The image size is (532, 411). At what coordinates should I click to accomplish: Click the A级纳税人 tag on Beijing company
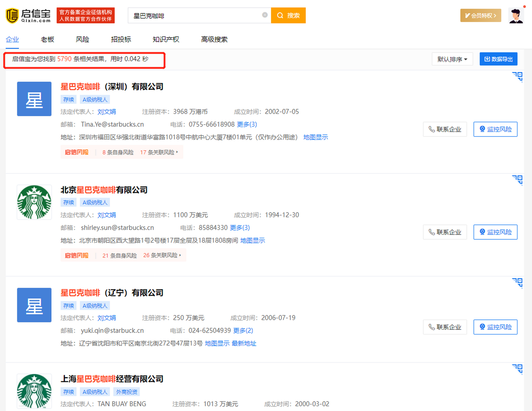point(95,202)
